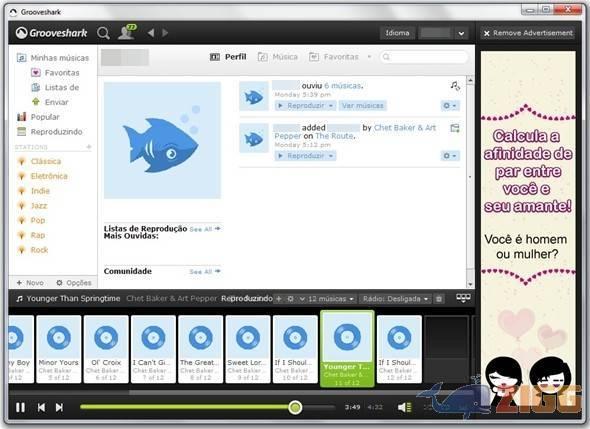590x429 pixels.
Task: Start the Jazz station
Action: pos(33,205)
